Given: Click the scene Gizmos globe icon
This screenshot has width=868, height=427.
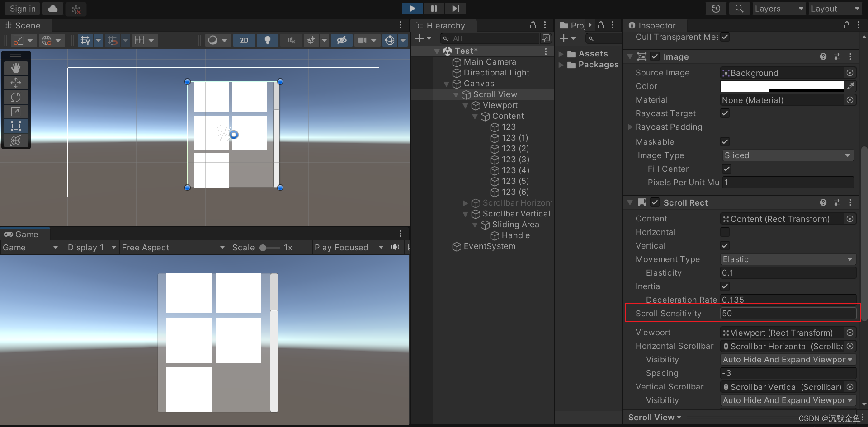Looking at the screenshot, I should [390, 40].
